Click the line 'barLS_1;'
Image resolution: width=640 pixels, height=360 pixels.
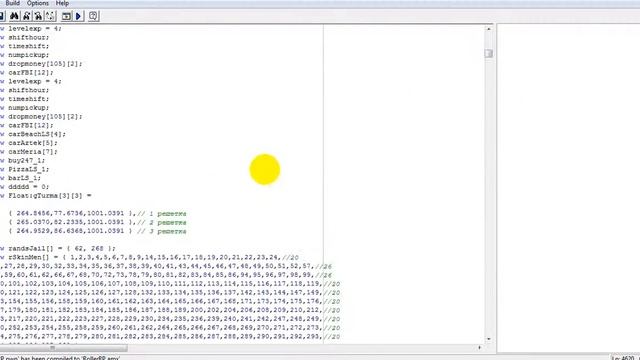click(24, 178)
